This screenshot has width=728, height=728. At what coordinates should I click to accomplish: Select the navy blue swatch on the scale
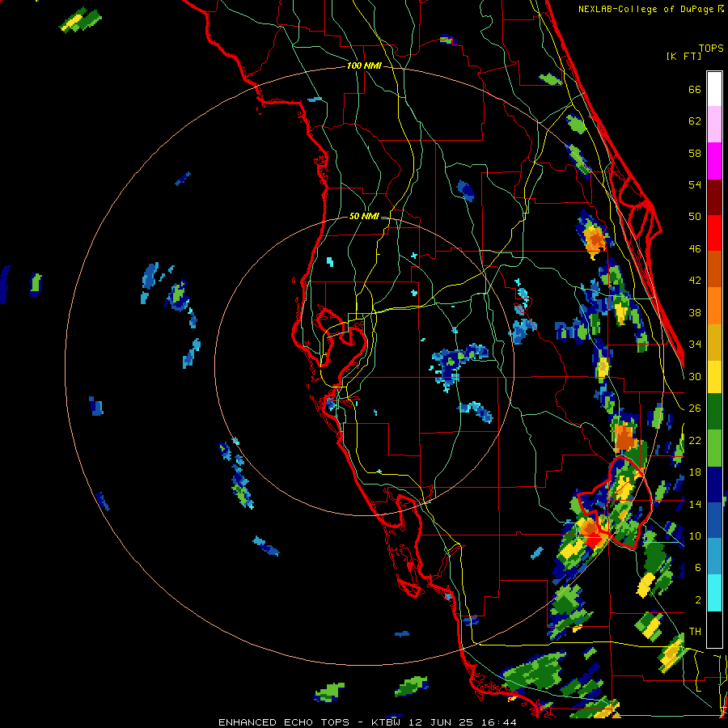[714, 485]
